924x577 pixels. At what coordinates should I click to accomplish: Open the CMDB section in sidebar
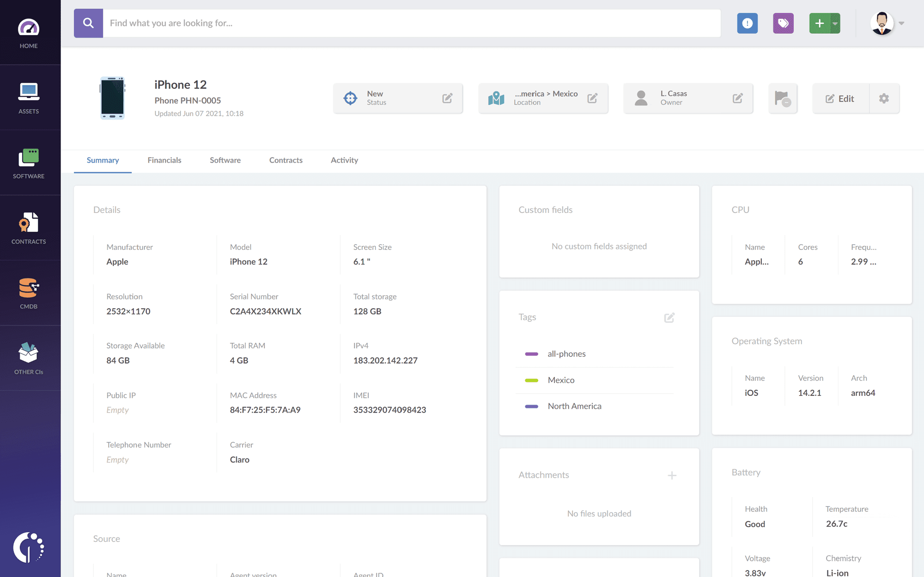(29, 293)
